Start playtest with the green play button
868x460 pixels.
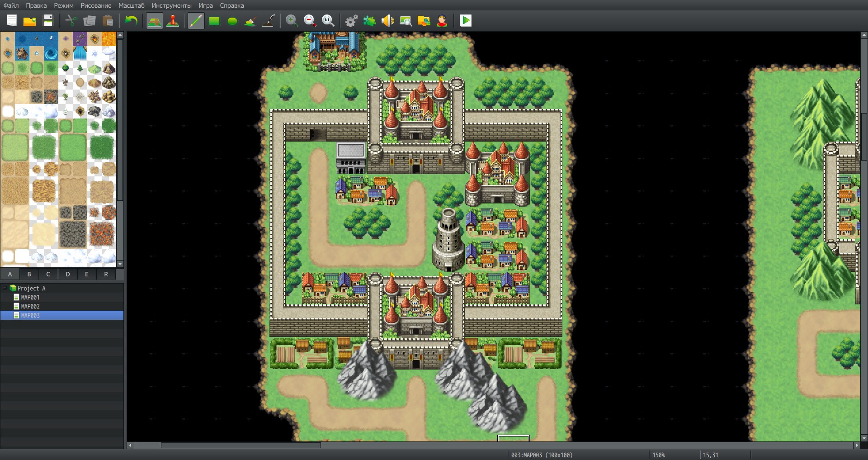pyautogui.click(x=465, y=21)
